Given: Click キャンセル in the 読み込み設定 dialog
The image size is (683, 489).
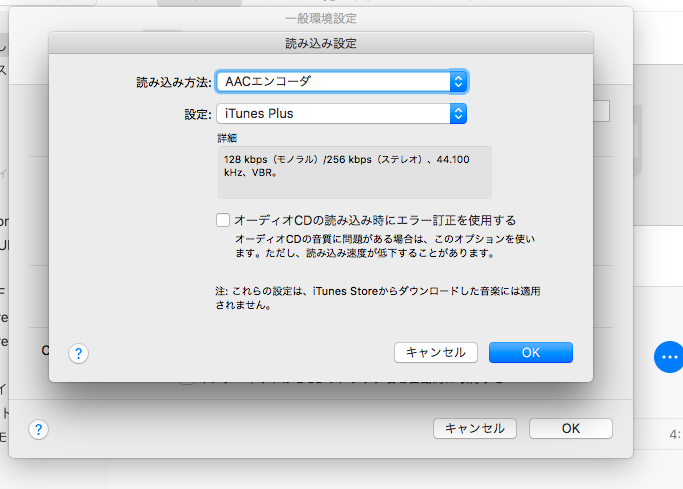Looking at the screenshot, I should (436, 352).
